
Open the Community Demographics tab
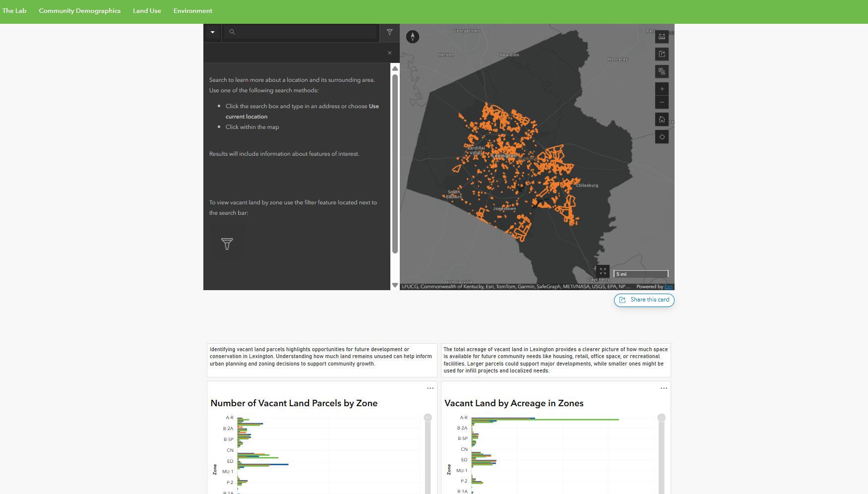click(x=80, y=11)
